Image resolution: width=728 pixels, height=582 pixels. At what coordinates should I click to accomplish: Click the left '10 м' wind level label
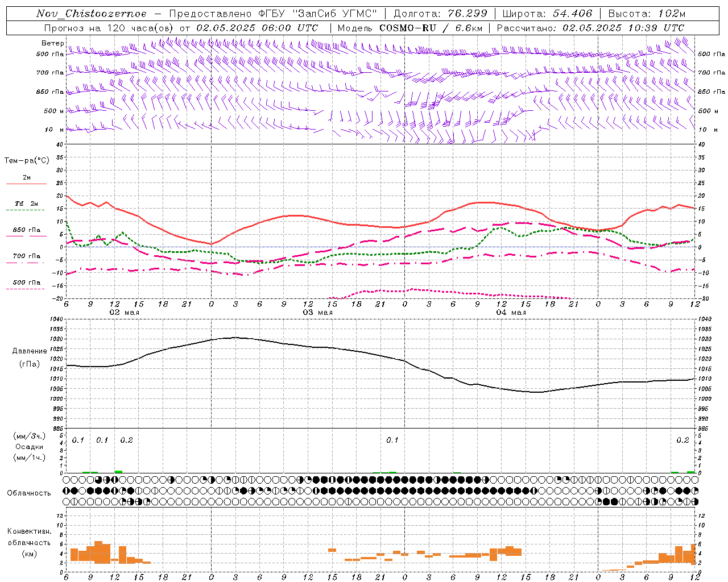(x=54, y=130)
